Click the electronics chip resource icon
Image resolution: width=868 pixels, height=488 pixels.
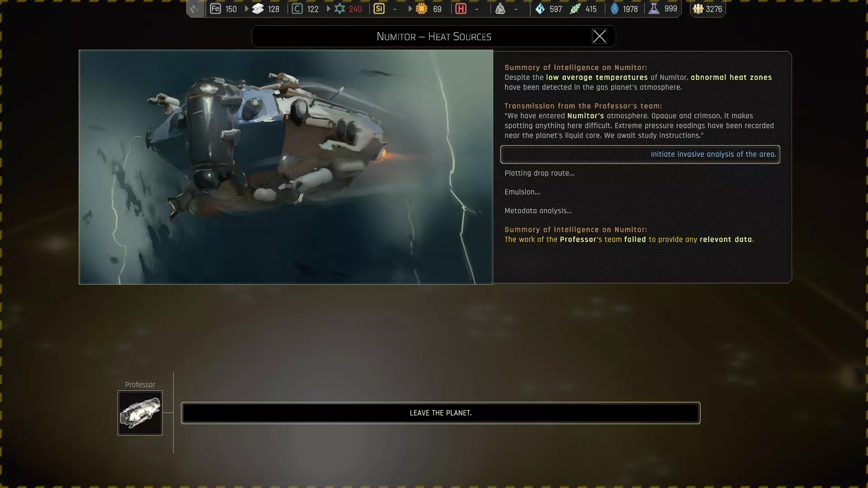(x=421, y=9)
